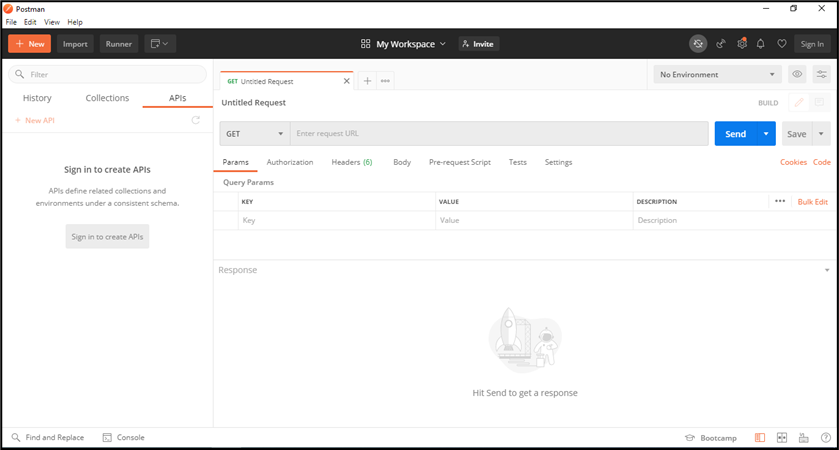Open the Body tab
The width and height of the screenshot is (839, 450).
click(402, 162)
